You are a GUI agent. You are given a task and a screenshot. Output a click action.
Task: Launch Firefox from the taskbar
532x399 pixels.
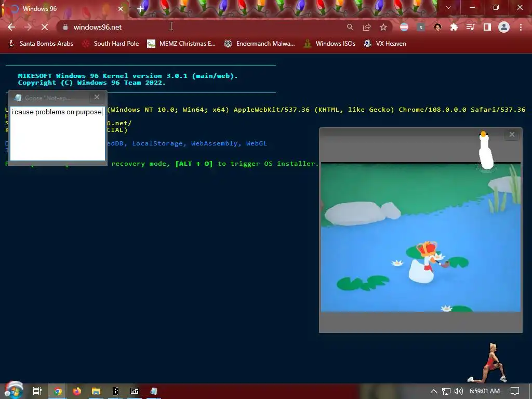pos(77,391)
